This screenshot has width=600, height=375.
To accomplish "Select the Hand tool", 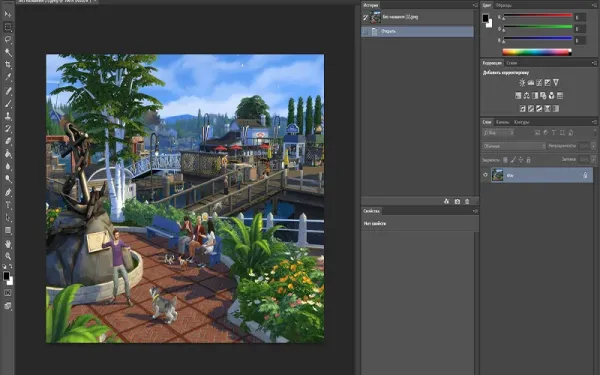I will (8, 244).
